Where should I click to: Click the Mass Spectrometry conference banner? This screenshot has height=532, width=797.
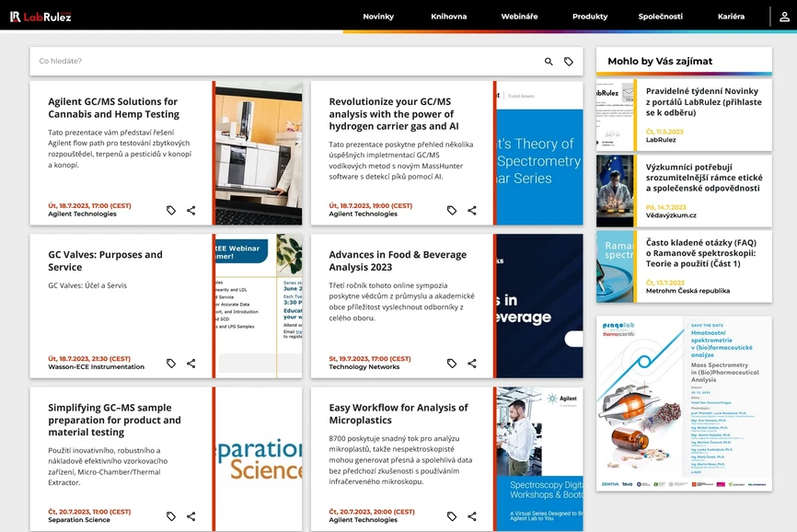coord(684,403)
